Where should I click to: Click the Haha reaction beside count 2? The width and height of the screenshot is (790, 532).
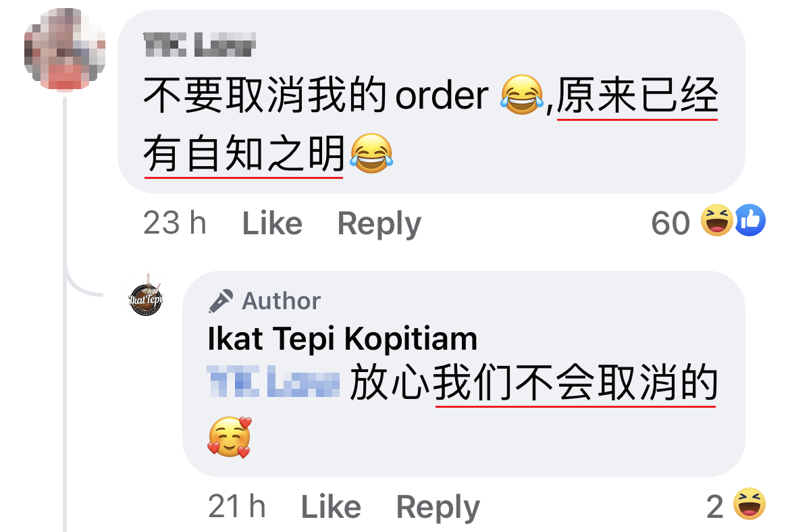pos(749,504)
